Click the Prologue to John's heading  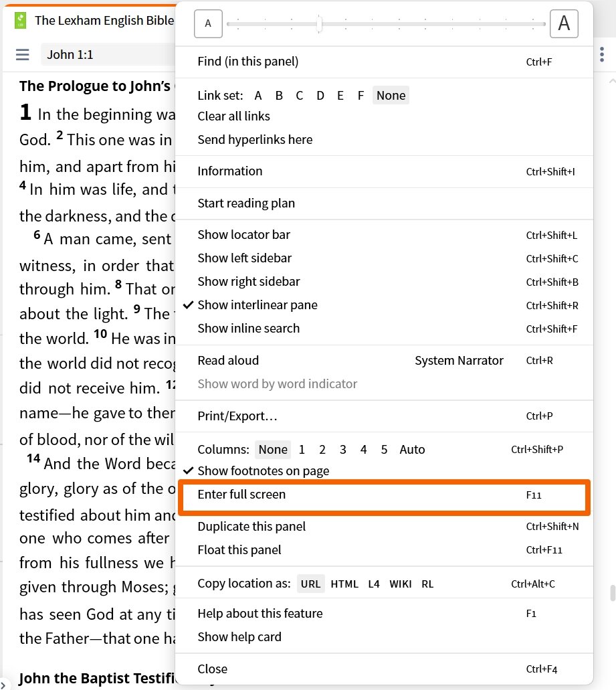[97, 86]
